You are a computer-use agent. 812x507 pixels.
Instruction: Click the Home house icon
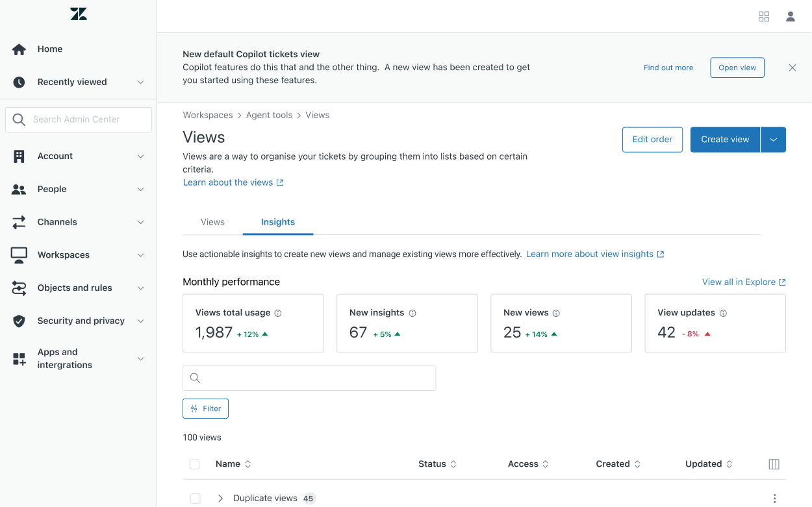pos(19,49)
